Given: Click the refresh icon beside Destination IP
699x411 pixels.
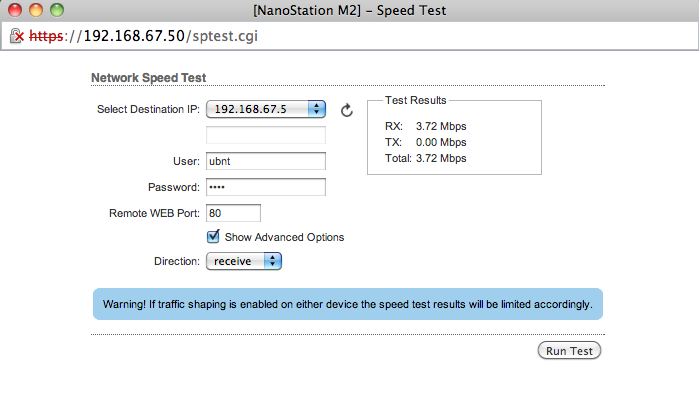Looking at the screenshot, I should (x=347, y=110).
